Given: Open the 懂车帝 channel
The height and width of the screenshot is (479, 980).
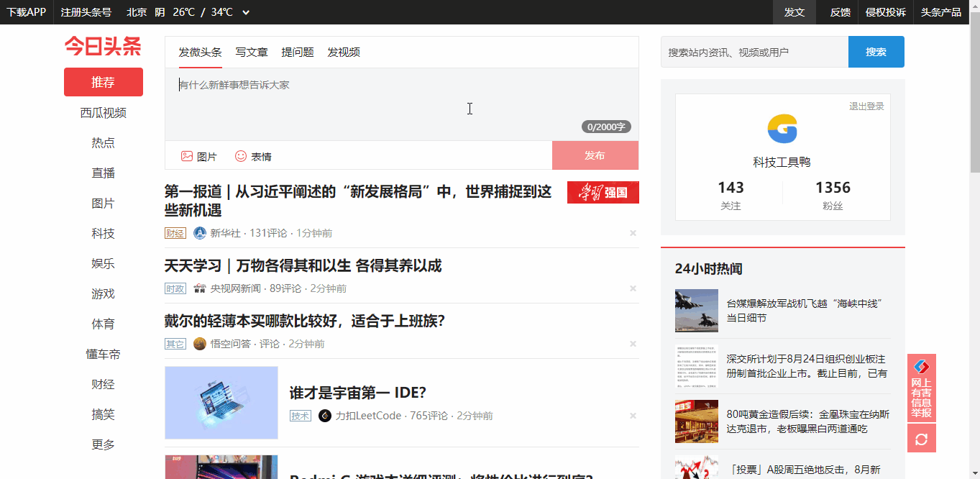Looking at the screenshot, I should [x=104, y=355].
